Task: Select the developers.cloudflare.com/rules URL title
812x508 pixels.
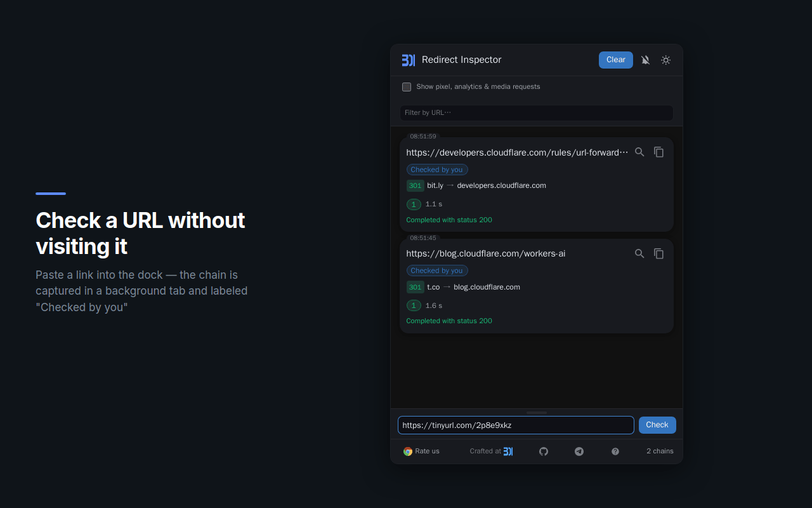Action: pyautogui.click(x=517, y=152)
